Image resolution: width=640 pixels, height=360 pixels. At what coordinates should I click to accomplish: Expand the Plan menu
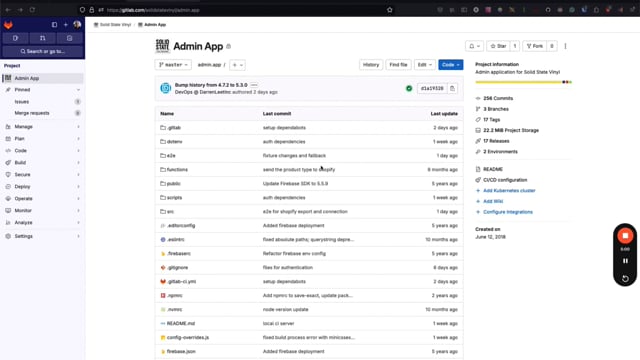(42, 139)
